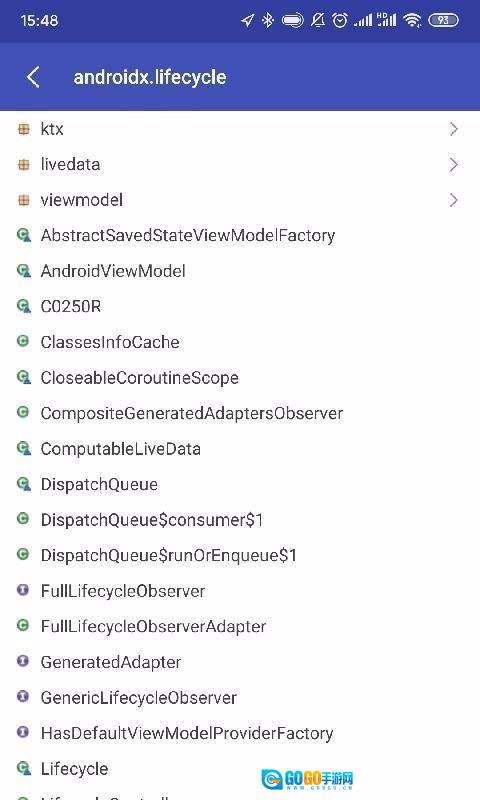Click interface icon beside FullLifecycleObserver
This screenshot has height=800, width=480.
point(23,590)
